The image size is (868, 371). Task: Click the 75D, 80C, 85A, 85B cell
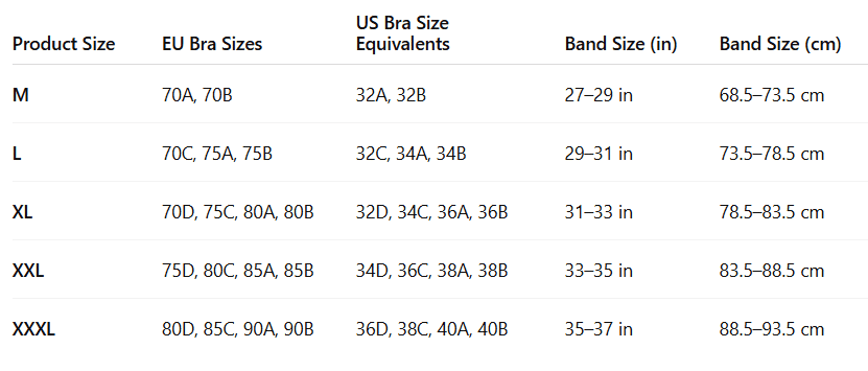(238, 271)
